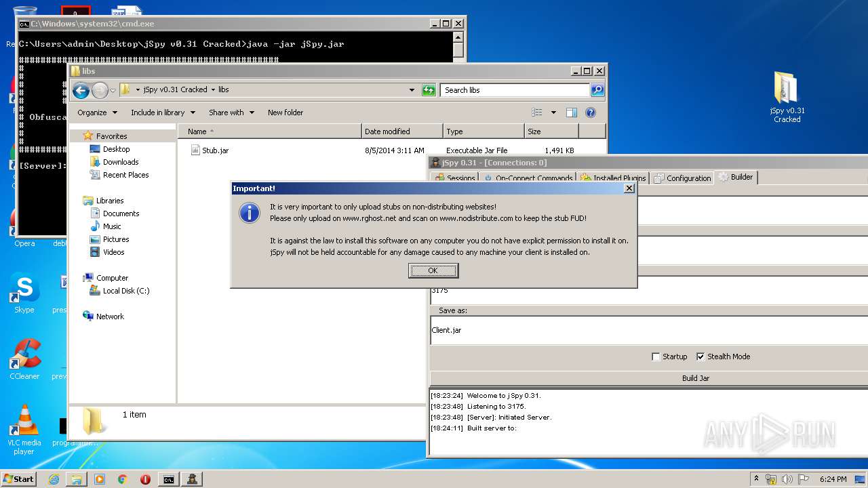Open the media player taskbar icon
This screenshot has width=868, height=488.
pos(100,479)
